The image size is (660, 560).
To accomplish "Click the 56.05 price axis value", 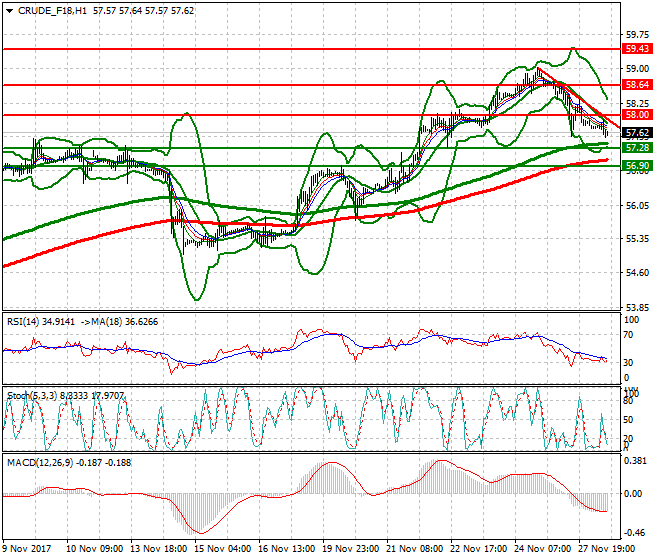I will (637, 205).
